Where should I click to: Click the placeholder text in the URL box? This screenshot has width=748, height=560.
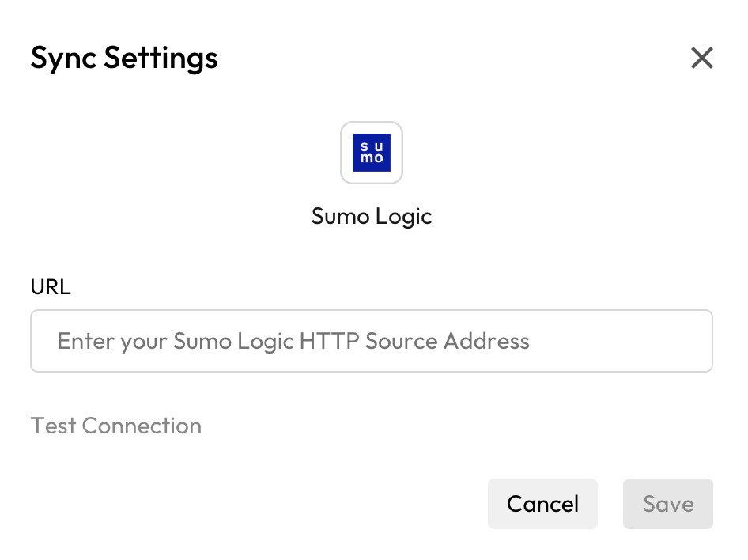tap(292, 341)
